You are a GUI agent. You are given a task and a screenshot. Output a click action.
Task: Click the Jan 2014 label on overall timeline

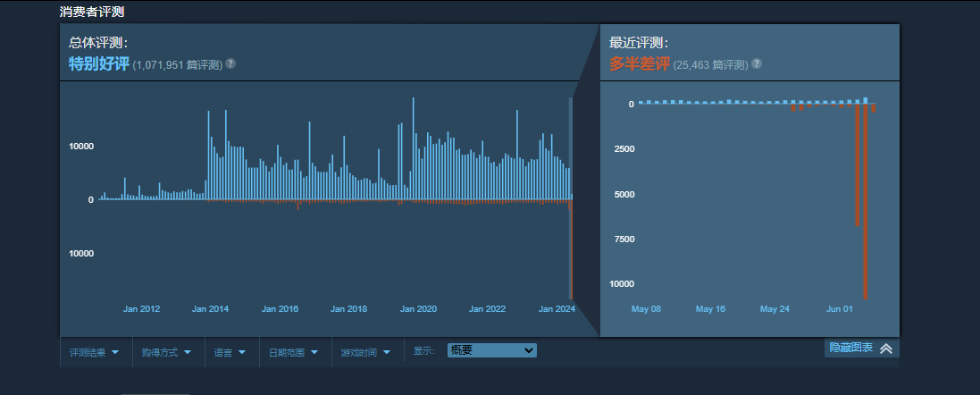click(x=211, y=309)
